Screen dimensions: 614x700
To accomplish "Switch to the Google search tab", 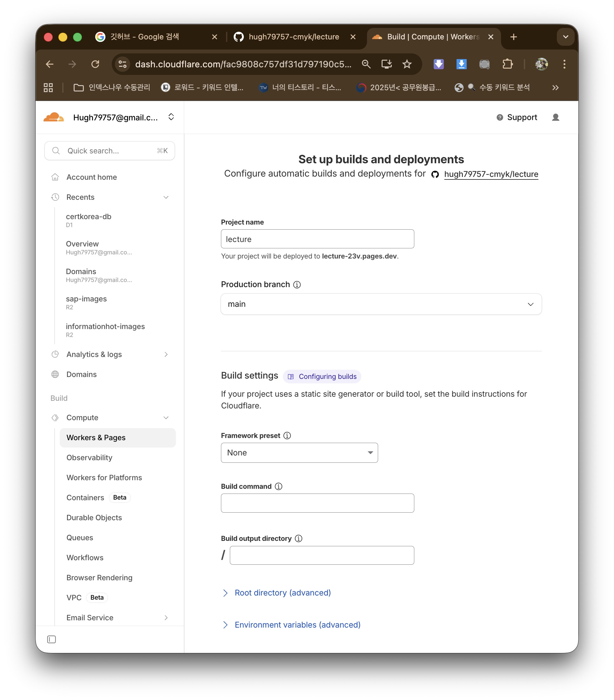I will coord(156,37).
